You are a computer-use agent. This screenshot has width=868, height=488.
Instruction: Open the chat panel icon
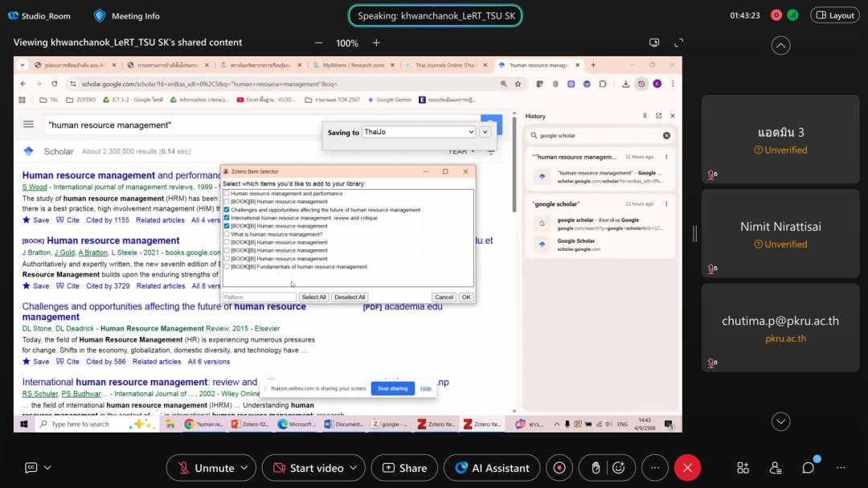point(808,468)
